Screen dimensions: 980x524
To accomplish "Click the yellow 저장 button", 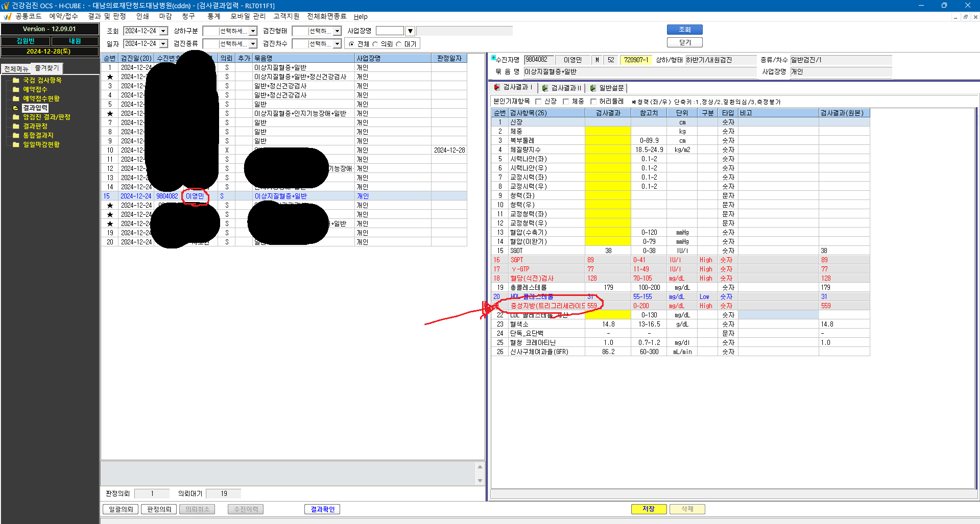I will [649, 509].
